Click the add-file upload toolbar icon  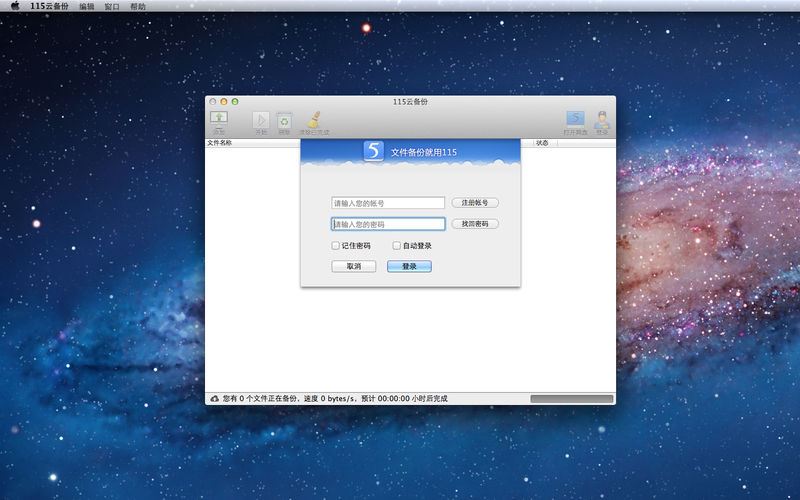(219, 119)
